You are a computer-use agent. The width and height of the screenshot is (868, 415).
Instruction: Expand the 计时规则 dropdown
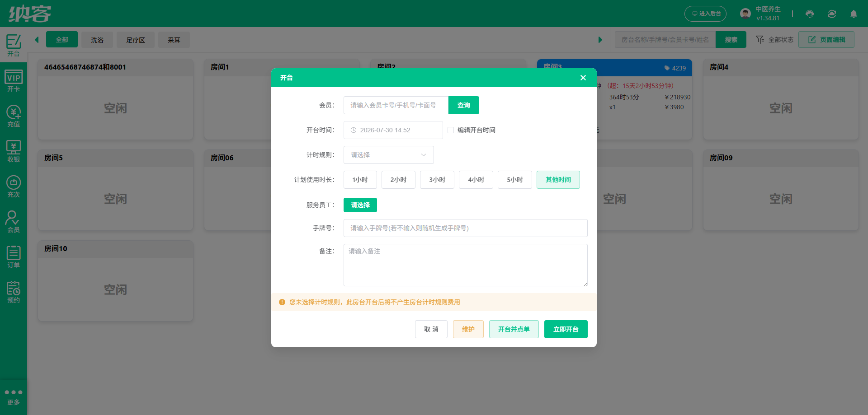click(389, 155)
